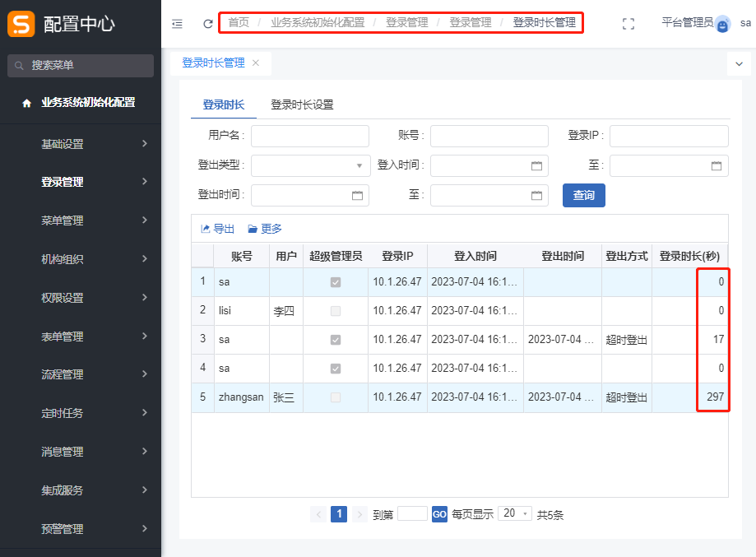Switch to the 登录时长设置 tab
The height and width of the screenshot is (557, 756).
pos(302,104)
